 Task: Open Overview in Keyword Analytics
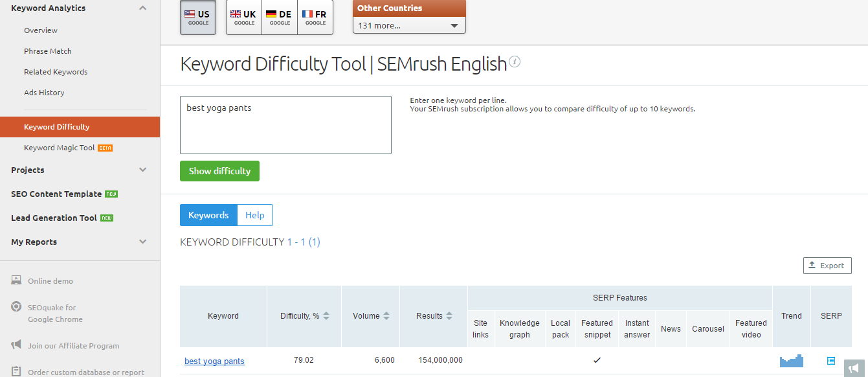41,30
